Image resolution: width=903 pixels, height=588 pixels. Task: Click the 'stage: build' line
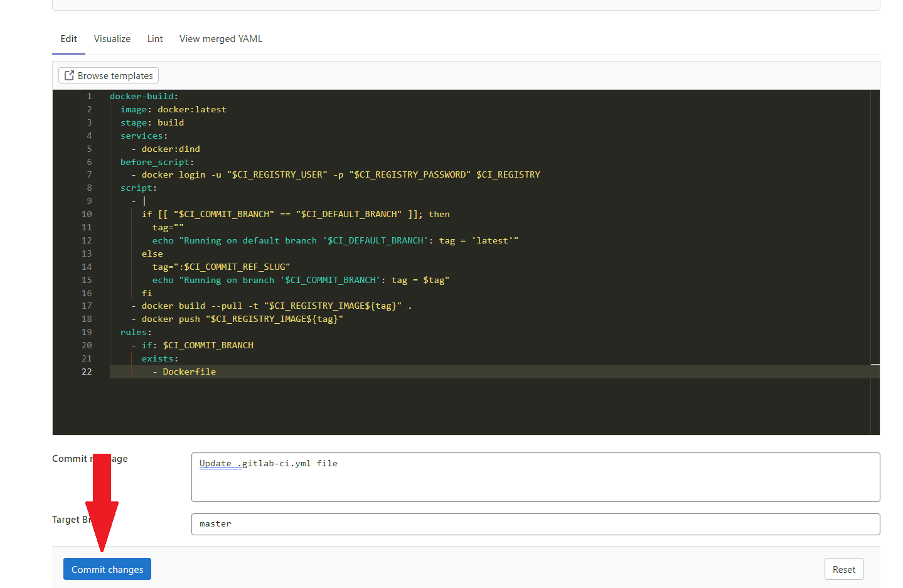(x=152, y=122)
